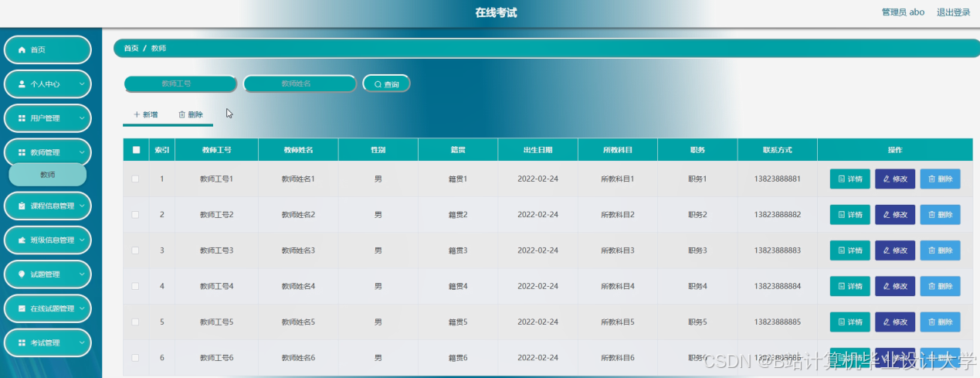Screen dimensions: 980x378
Task: Click the detail icon in row 教师工号1
Action: [842, 179]
